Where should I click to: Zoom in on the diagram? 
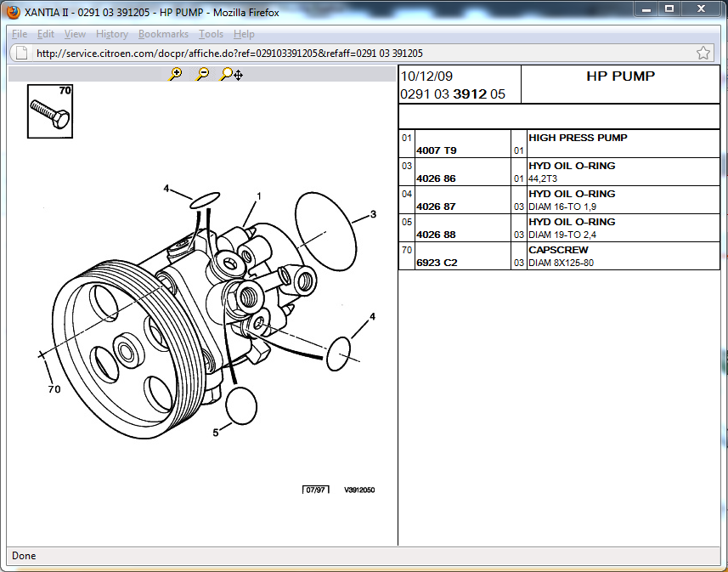(176, 74)
